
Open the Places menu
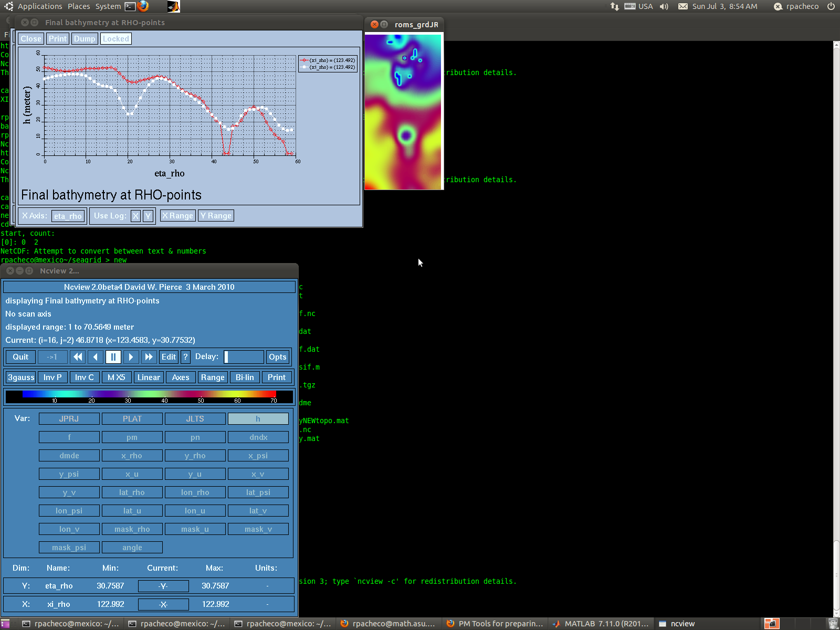click(x=79, y=6)
